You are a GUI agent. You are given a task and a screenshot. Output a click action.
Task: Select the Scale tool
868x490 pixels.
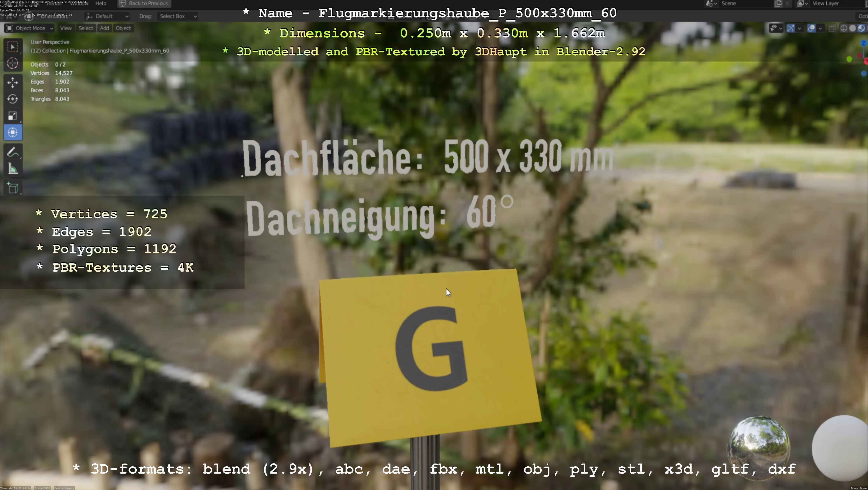click(x=13, y=116)
